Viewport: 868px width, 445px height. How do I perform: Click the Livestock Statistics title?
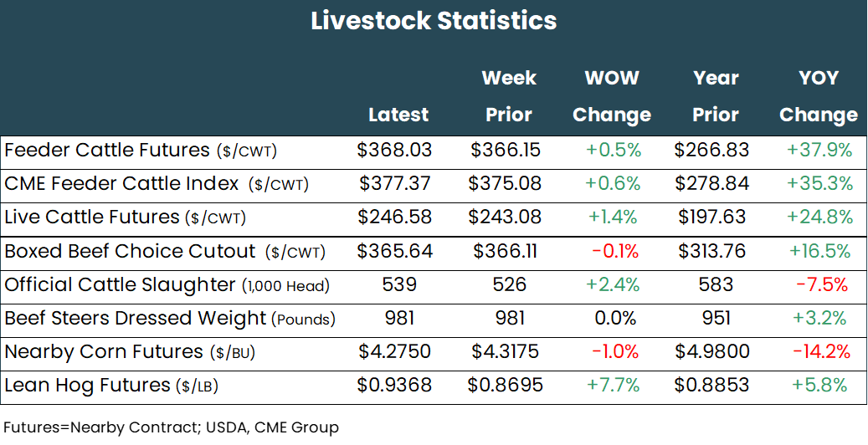(434, 21)
